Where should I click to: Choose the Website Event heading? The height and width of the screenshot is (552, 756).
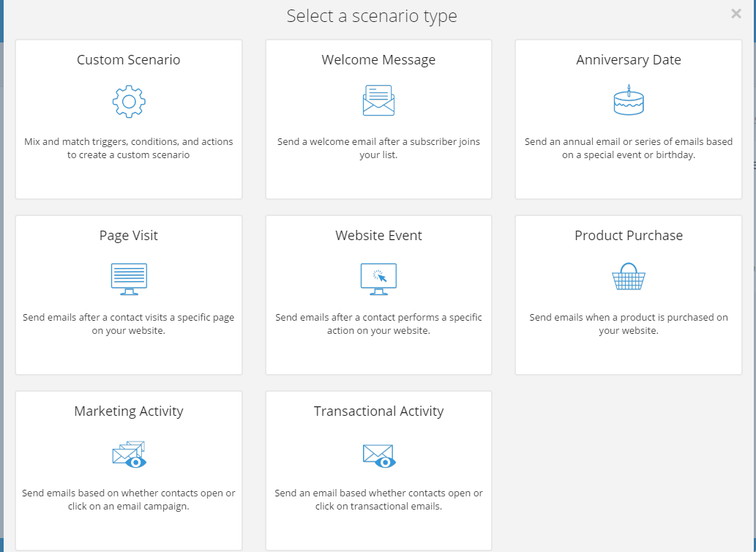tap(378, 236)
